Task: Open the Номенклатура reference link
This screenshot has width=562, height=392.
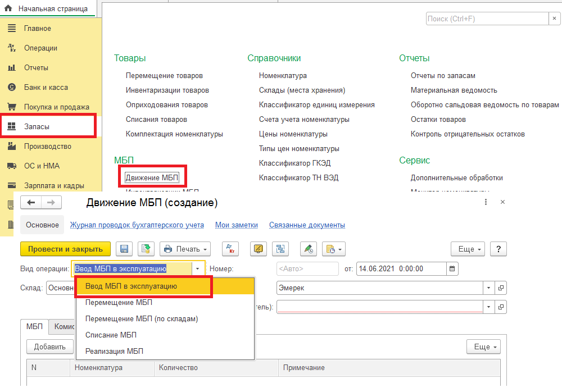Action: coord(283,75)
